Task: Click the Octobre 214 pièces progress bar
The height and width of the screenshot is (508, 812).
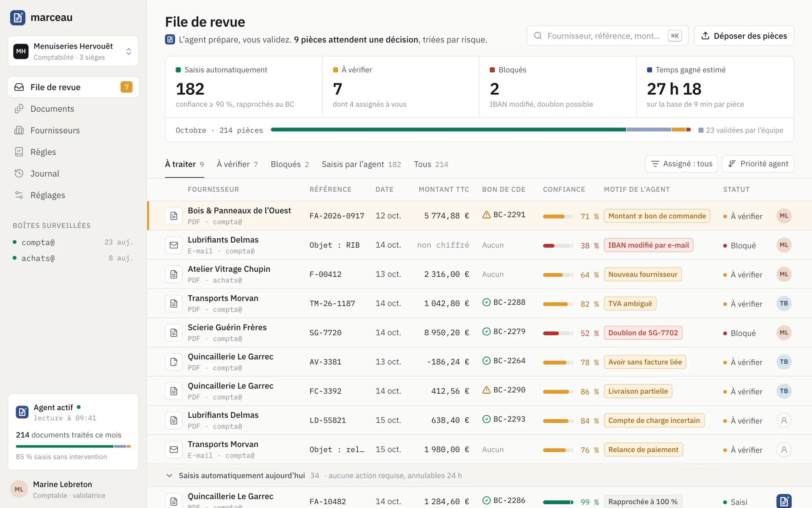Action: pyautogui.click(x=480, y=130)
